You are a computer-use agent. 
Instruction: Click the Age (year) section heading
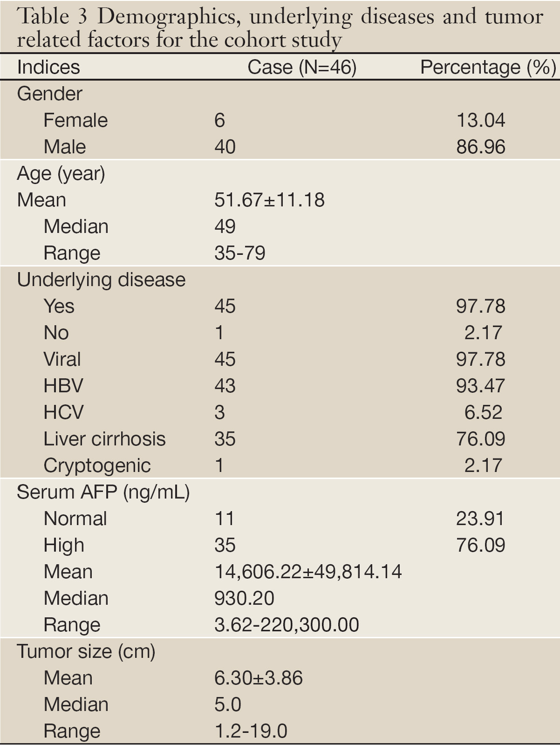click(61, 174)
